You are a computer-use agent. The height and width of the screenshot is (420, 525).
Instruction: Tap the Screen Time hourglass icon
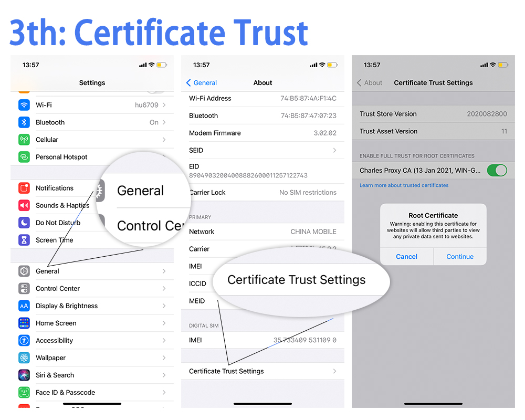24,240
